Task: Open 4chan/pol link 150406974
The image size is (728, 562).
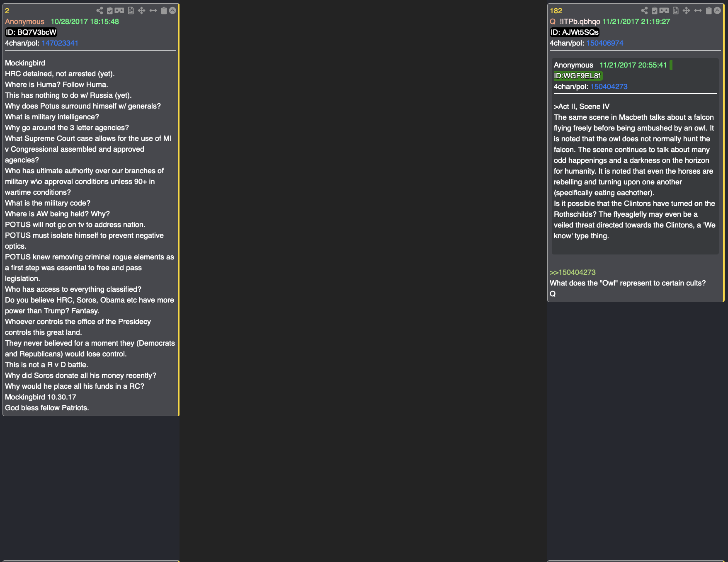Action: tap(605, 43)
